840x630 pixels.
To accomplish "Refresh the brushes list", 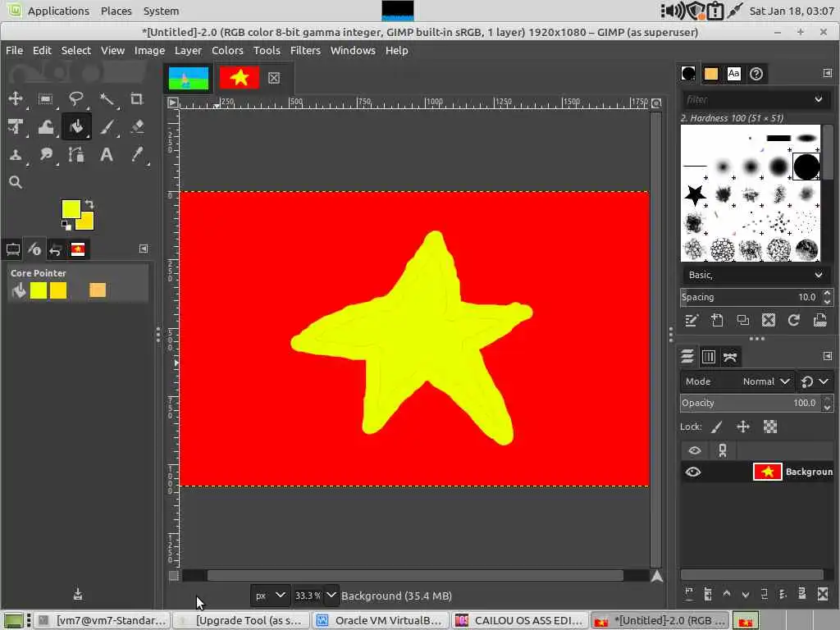I will [794, 321].
